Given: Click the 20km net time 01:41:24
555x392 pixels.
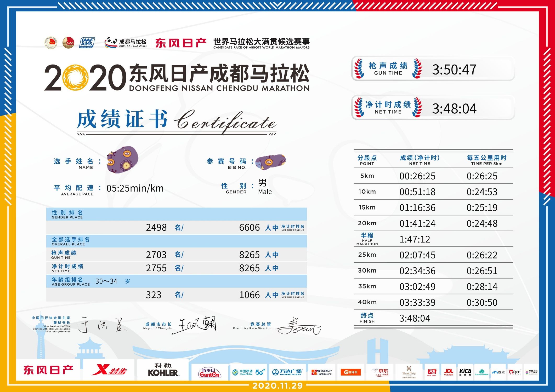Looking at the screenshot, I should (x=417, y=223).
